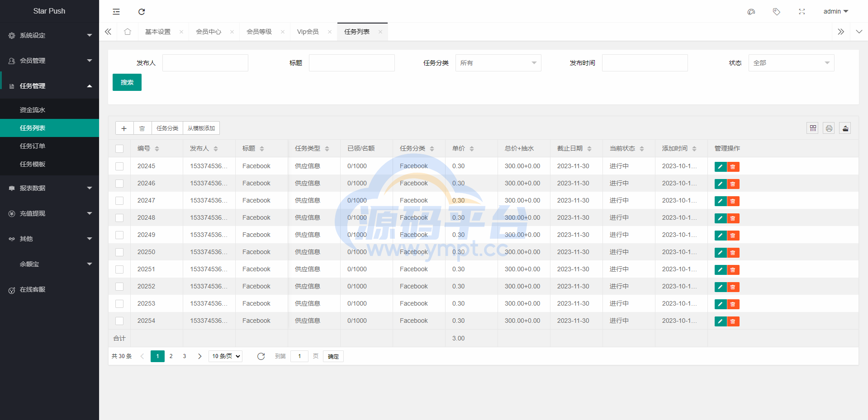
Task: Check the row 20251 checkbox
Action: (x=119, y=269)
